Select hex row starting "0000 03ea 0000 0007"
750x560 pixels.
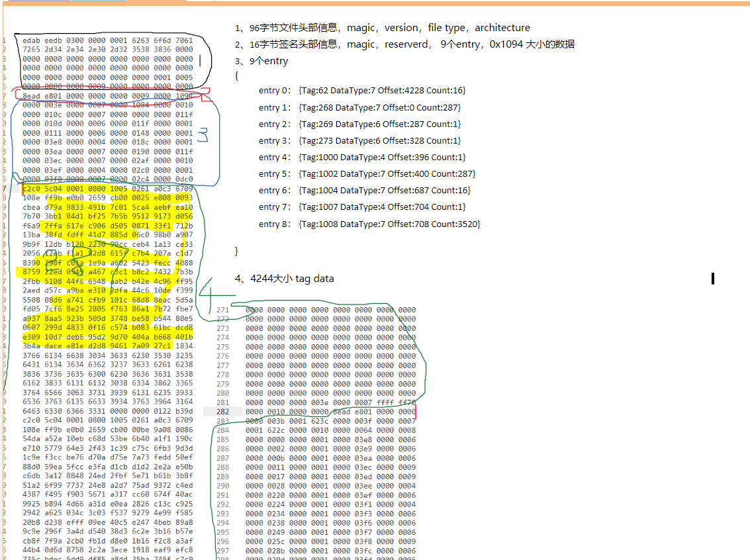point(108,152)
